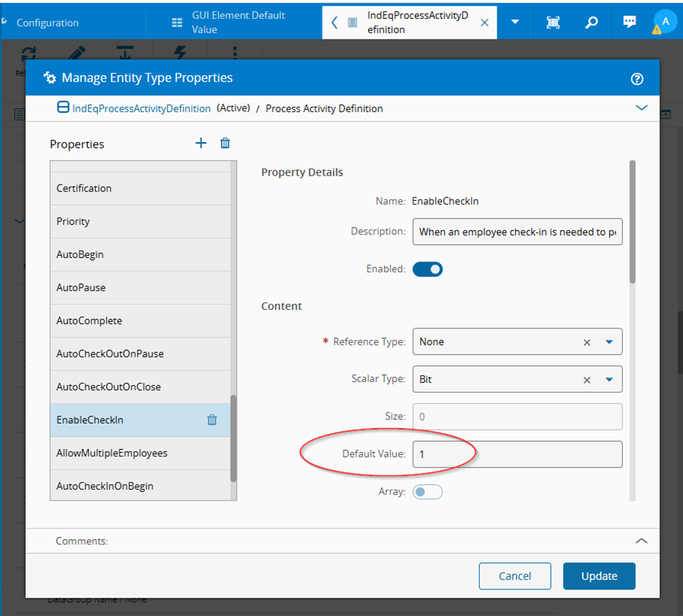
Task: Toggle the Enabled switch off
Action: [427, 269]
